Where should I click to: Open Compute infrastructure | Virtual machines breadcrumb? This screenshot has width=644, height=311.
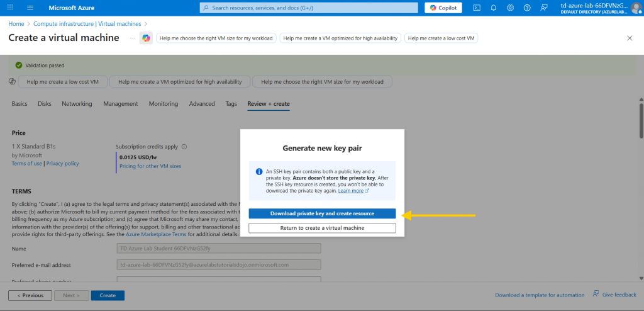coord(87,24)
